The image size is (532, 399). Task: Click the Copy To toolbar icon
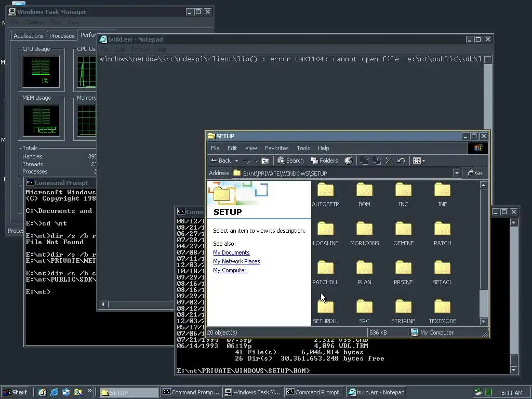[x=377, y=161]
